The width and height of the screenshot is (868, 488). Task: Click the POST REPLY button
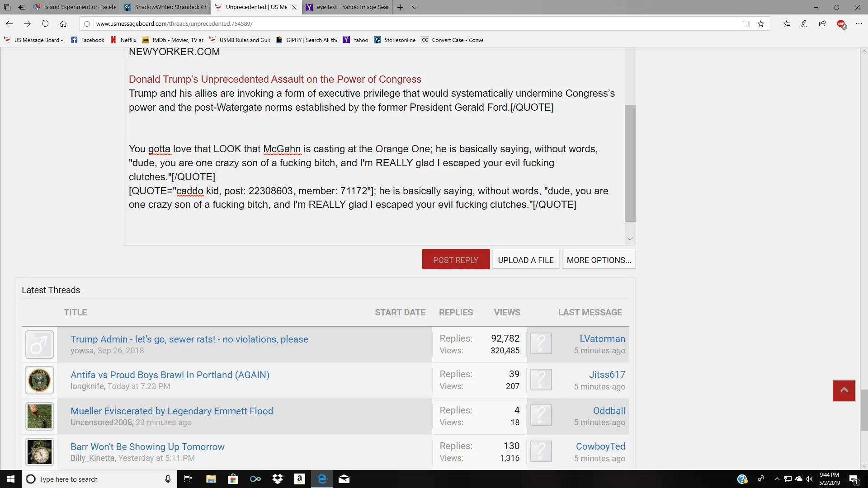456,260
